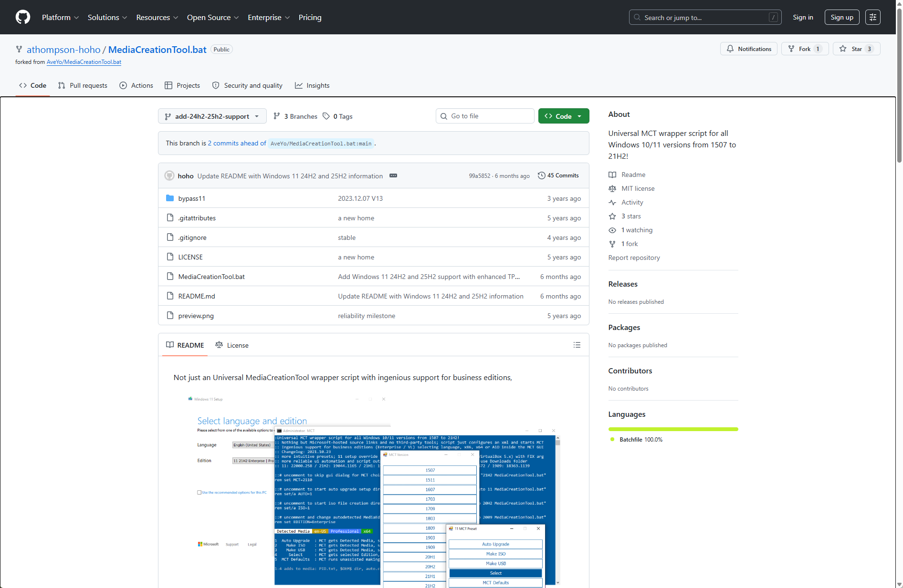The width and height of the screenshot is (903, 588).
Task: Open the README outline list icon
Action: point(577,345)
